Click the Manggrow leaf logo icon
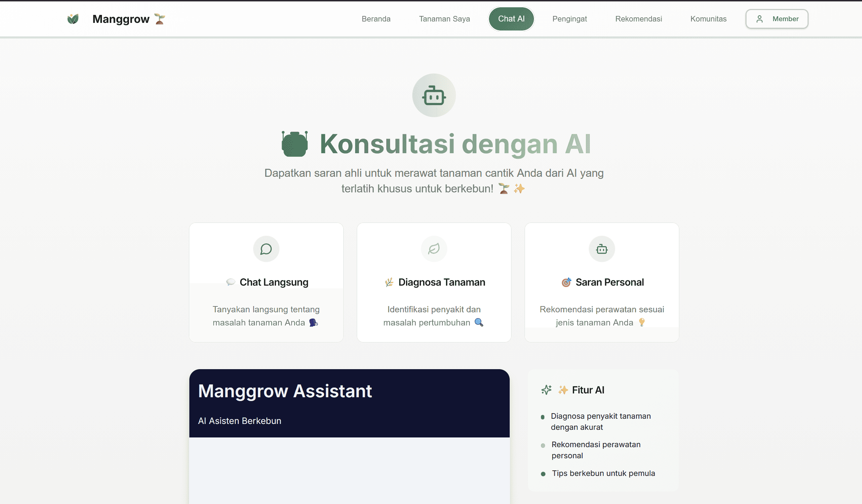 73,19
